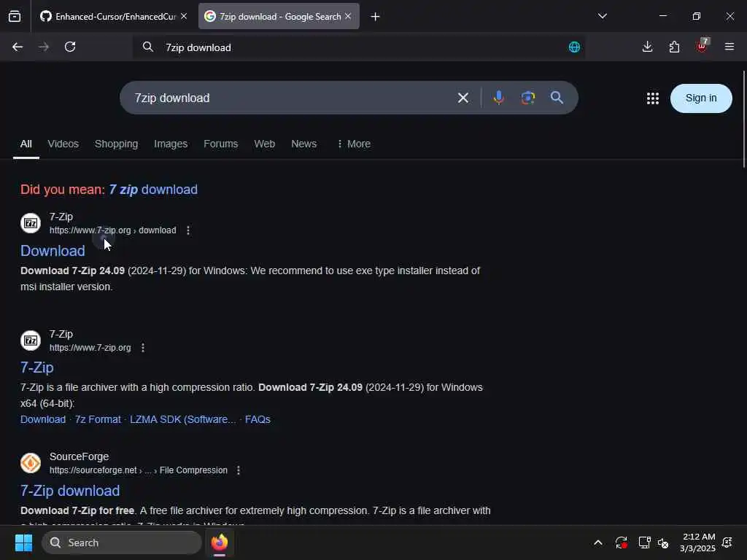
Task: Click the address bar magnifier icon
Action: pos(148,47)
